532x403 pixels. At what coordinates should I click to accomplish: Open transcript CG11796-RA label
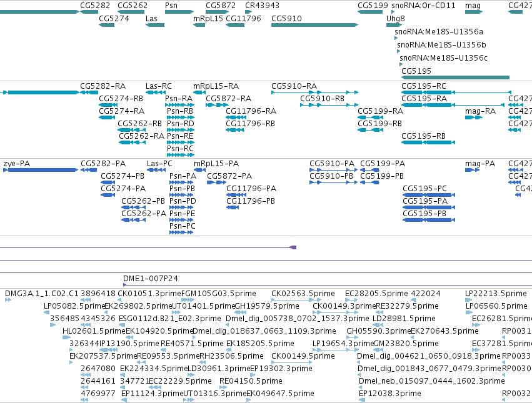coord(251,111)
